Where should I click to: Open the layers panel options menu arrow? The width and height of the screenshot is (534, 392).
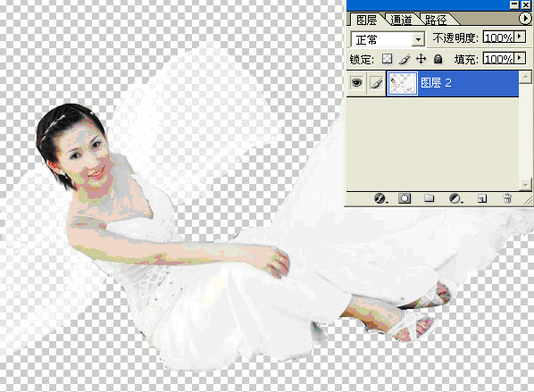coord(524,18)
